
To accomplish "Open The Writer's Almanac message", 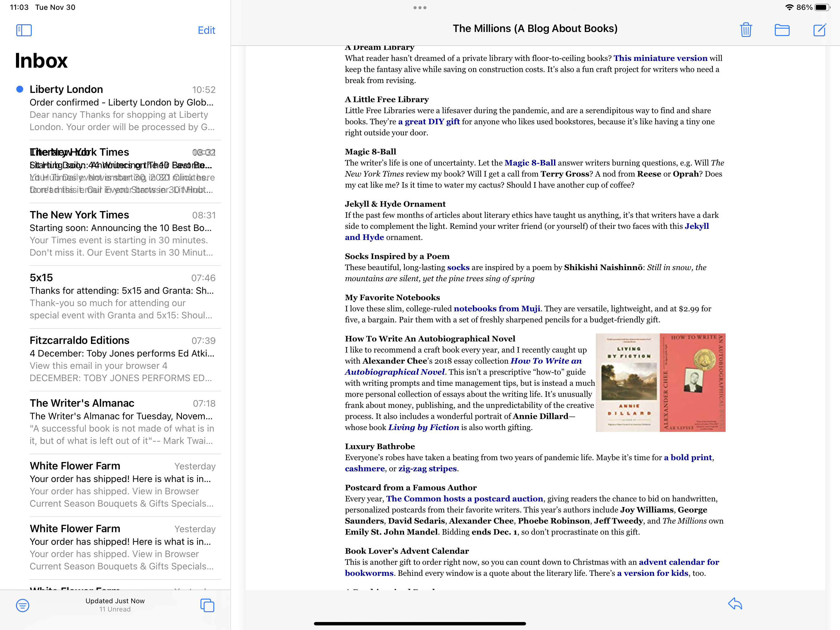I will click(121, 422).
